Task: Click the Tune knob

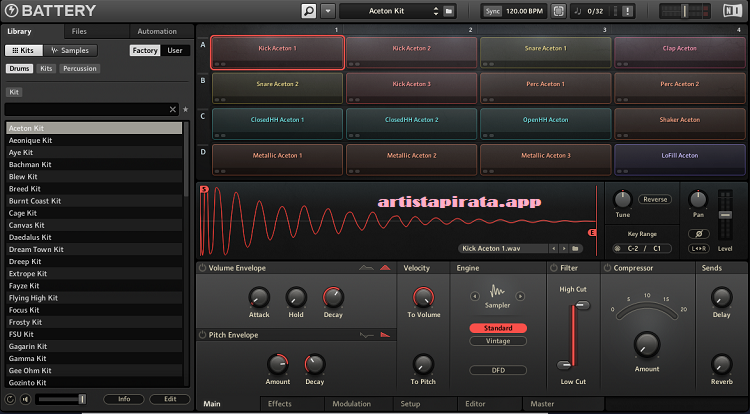Action: point(622,199)
